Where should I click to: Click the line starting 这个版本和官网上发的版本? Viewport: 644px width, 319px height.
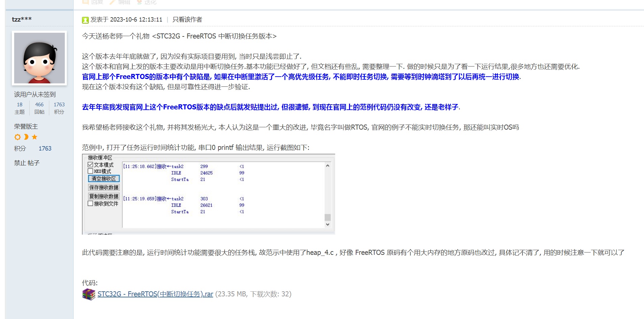(x=331, y=67)
